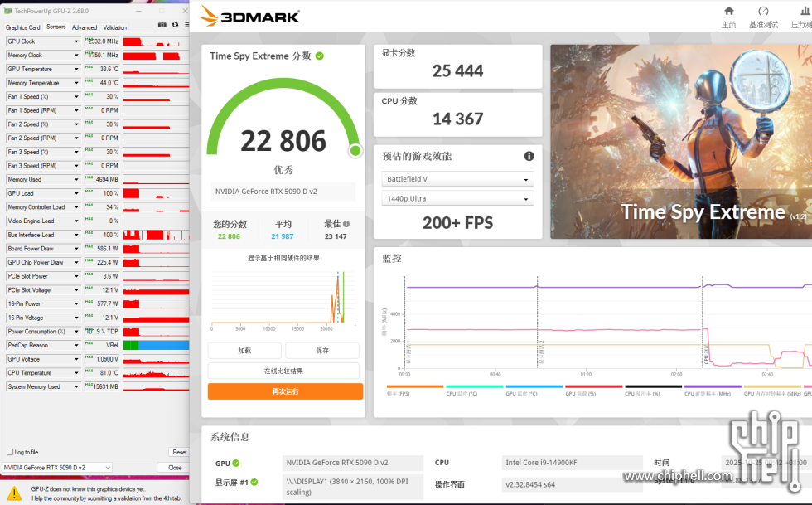Open the GPU-Z hamburger menu icon
812x505 pixels.
[186, 25]
